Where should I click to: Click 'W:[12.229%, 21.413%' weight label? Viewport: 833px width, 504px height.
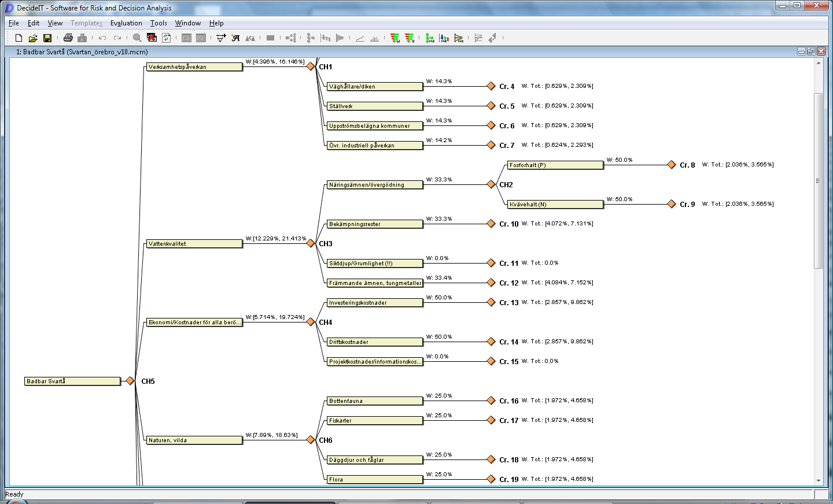point(276,238)
